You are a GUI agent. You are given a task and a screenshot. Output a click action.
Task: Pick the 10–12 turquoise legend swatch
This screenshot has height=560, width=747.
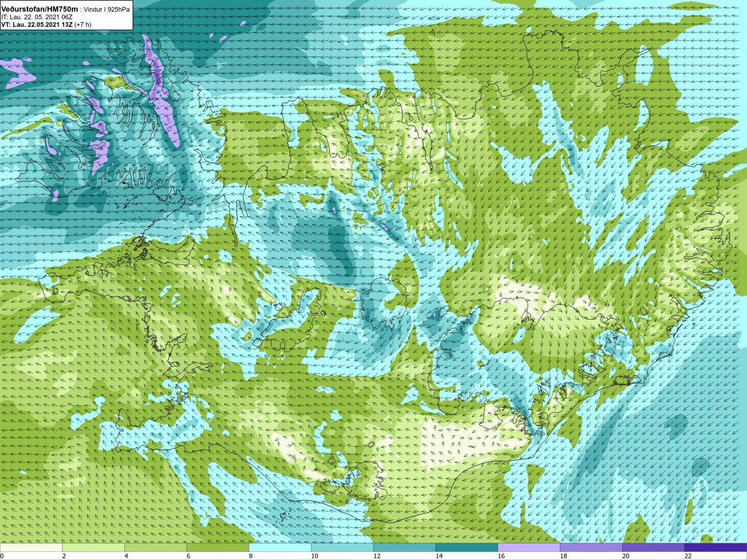tap(342, 548)
